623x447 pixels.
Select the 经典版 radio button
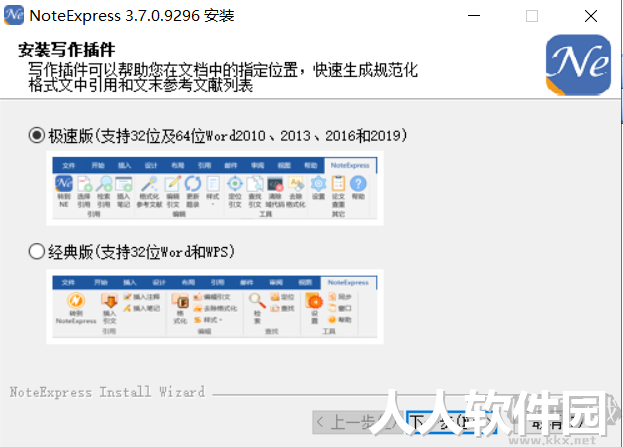37,252
